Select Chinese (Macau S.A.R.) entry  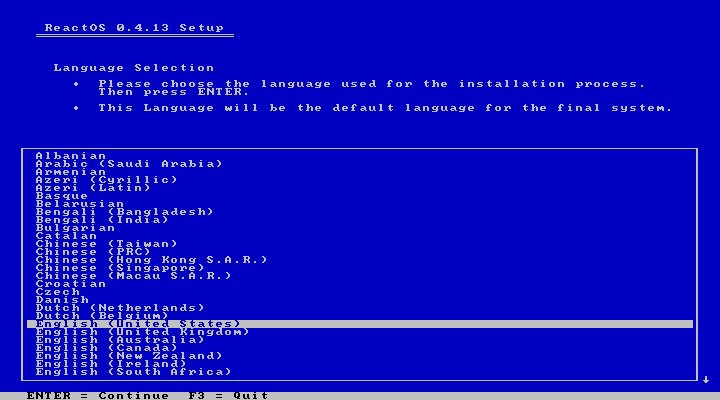(134, 276)
